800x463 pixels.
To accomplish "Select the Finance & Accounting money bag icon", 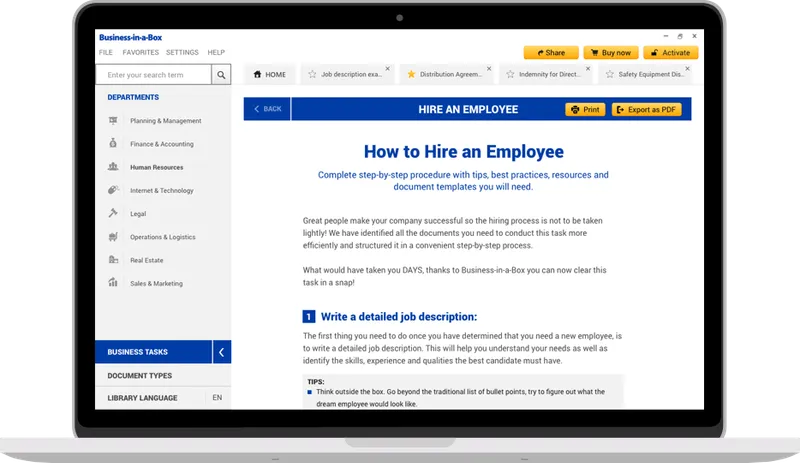I will click(113, 143).
